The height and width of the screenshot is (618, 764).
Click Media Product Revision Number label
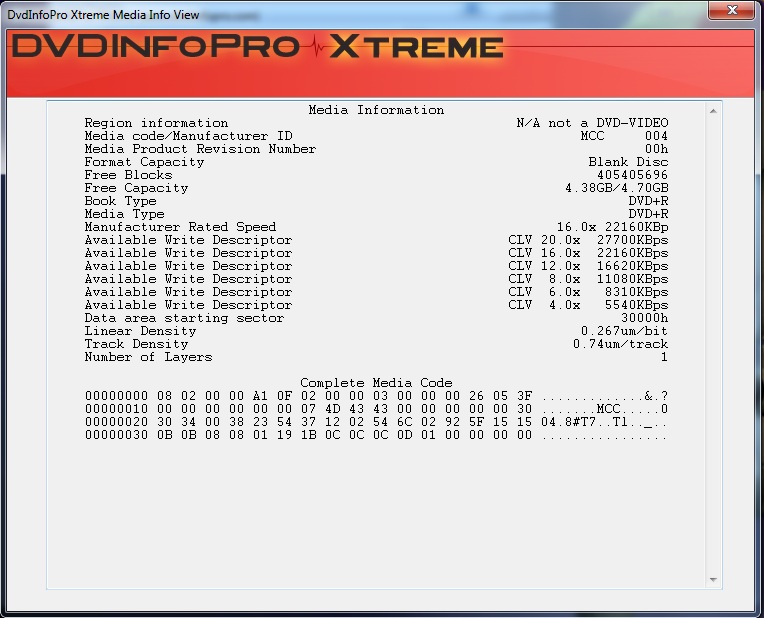click(200, 149)
